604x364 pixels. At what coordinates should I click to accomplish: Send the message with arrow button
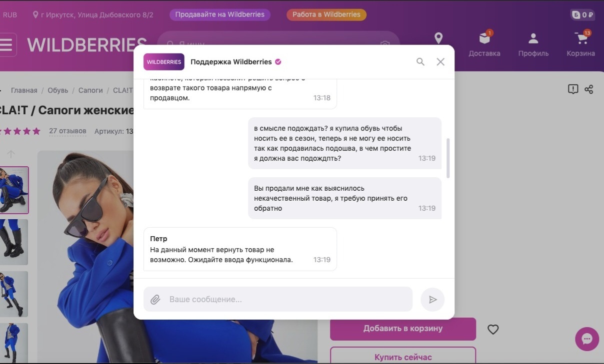432,300
